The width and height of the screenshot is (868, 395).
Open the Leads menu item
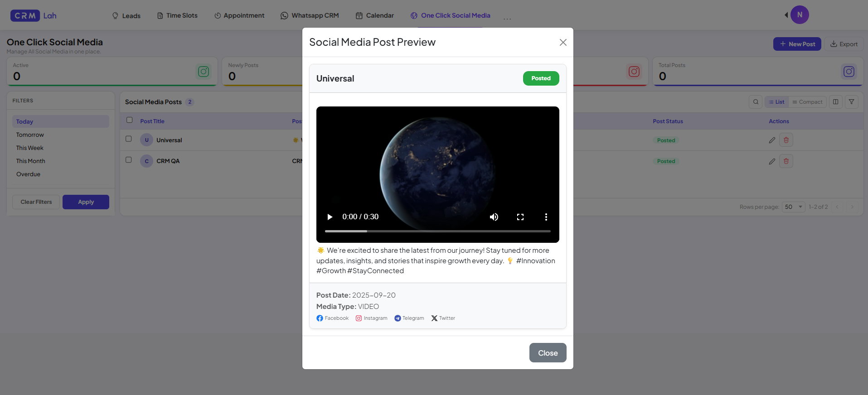coord(126,15)
